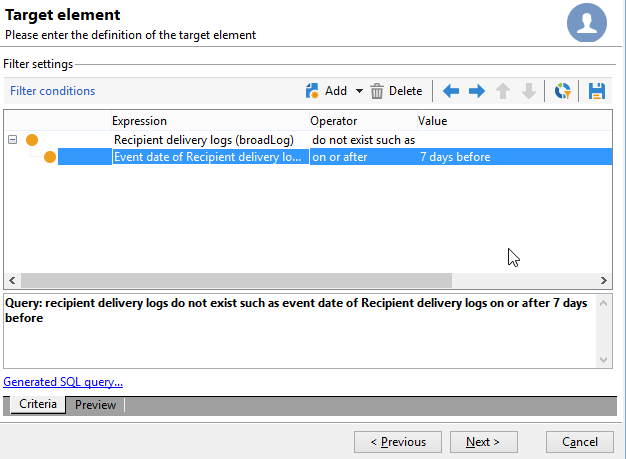Click the Next button
This screenshot has height=459, width=626.
click(x=483, y=442)
